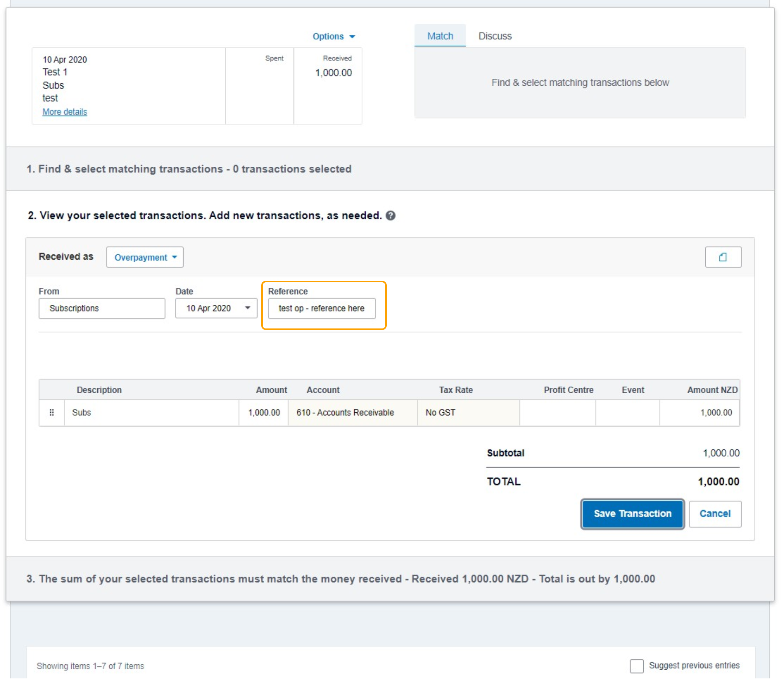Click the Cancel button

point(715,514)
